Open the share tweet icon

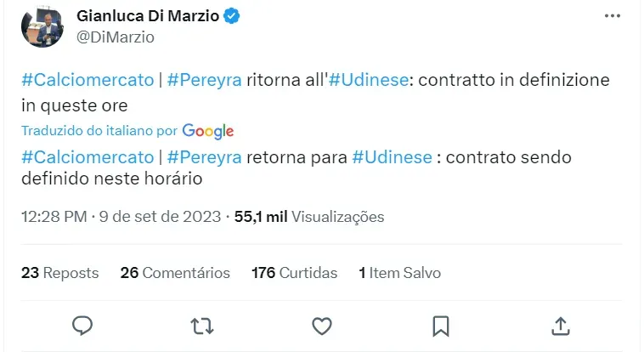tap(560, 326)
